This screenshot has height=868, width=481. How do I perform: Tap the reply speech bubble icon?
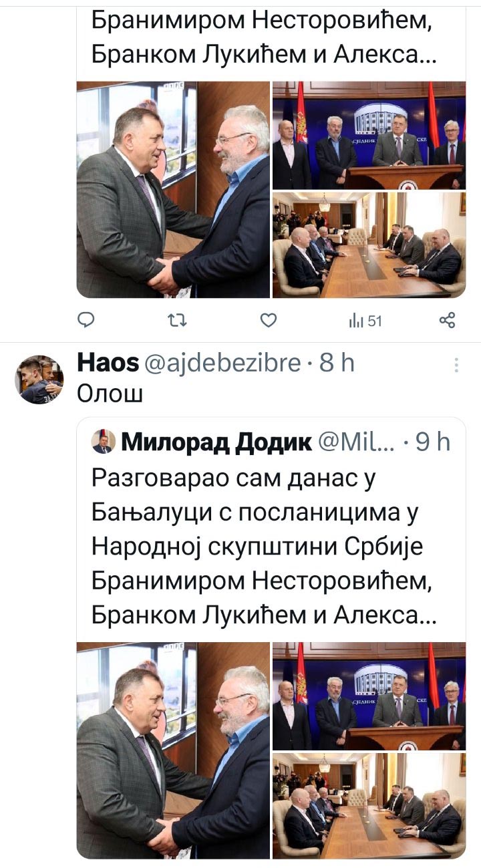[87, 321]
